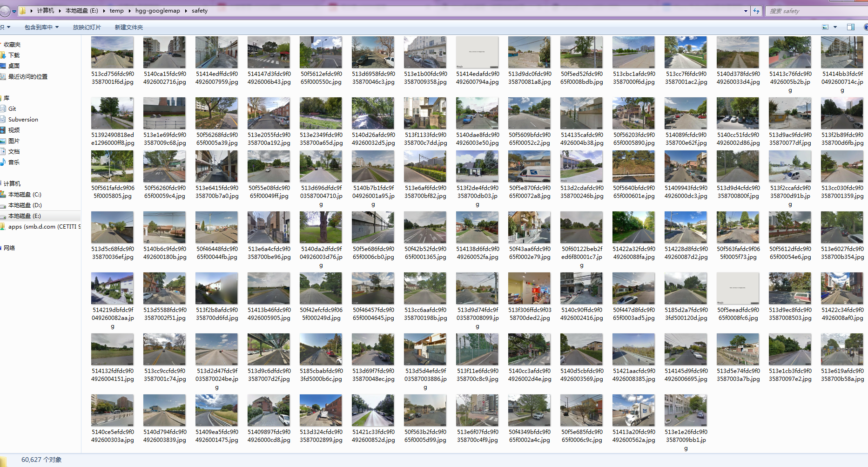868x467 pixels.
Task: Select thumbnail 50f43aa6fdc9f065f0002e79.jpg
Action: tap(529, 227)
